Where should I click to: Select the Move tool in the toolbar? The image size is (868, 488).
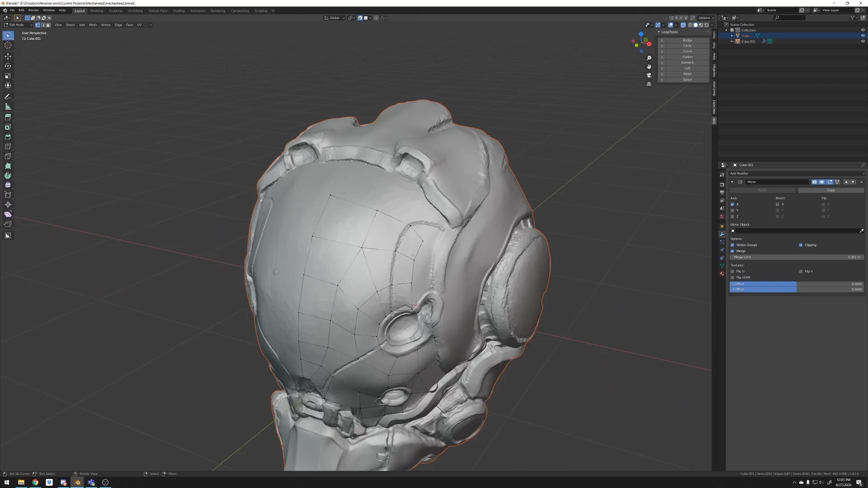coord(8,56)
